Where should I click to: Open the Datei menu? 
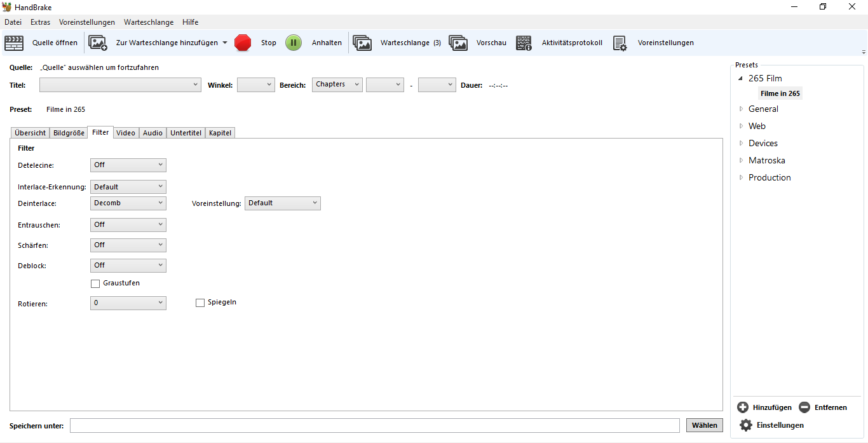(13, 22)
